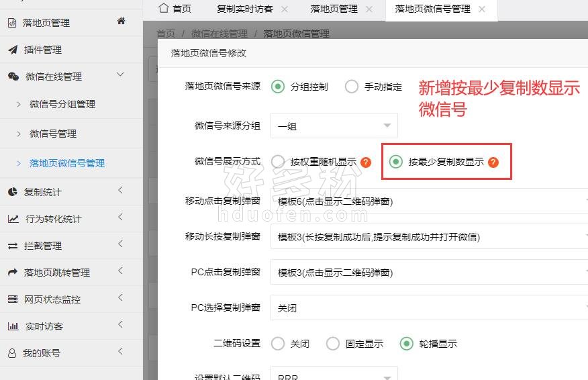Select the 手动指定 radio option
The image size is (588, 380).
[x=352, y=87]
